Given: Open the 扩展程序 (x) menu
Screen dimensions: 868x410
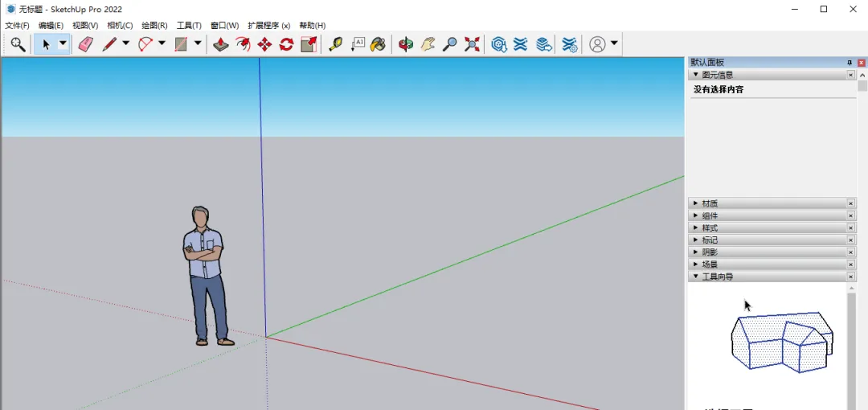Looking at the screenshot, I should pyautogui.click(x=269, y=26).
